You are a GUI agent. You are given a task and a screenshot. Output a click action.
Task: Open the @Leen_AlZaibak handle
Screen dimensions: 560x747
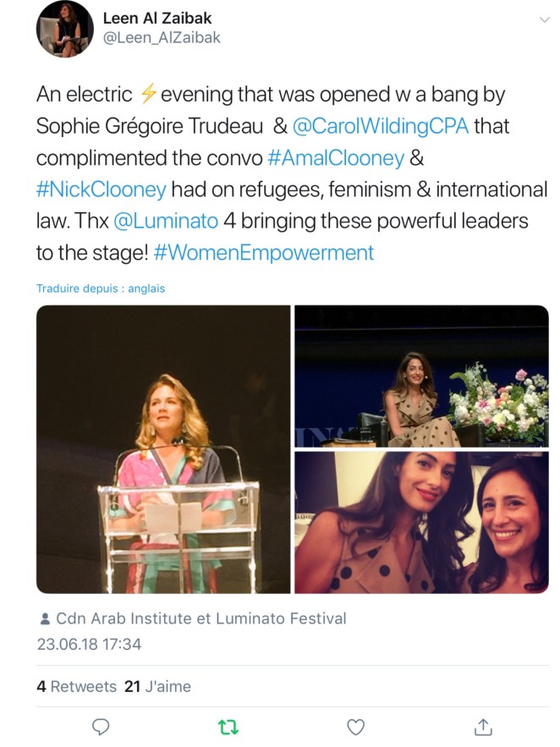[x=162, y=37]
